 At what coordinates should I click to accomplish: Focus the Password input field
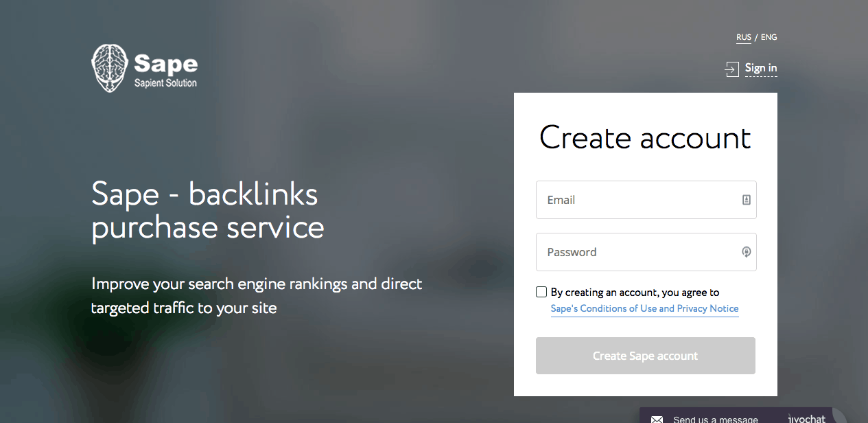[x=646, y=252]
